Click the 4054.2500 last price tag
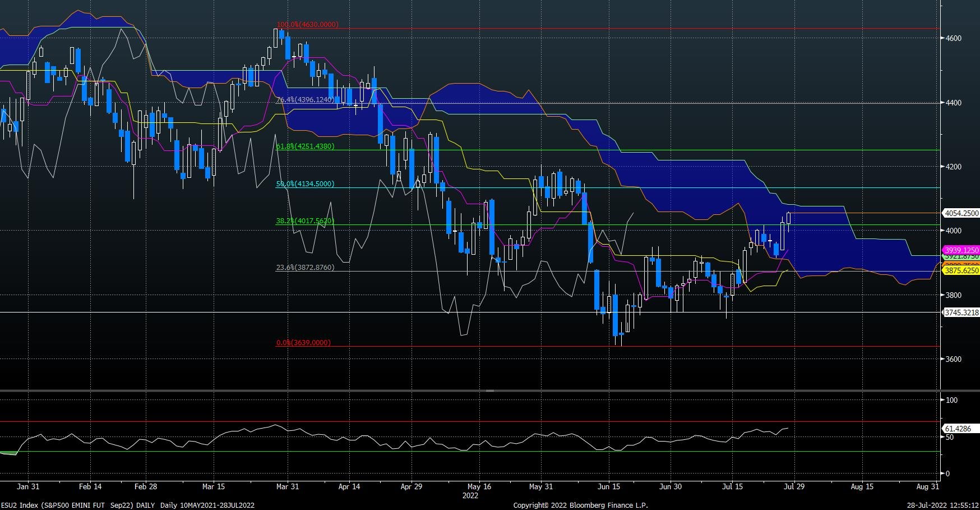980x510 pixels. 961,213
